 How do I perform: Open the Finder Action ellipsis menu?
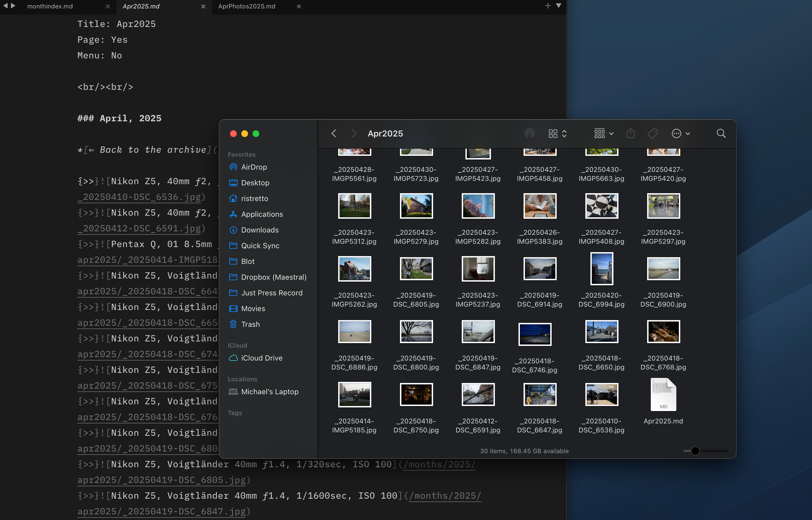680,133
